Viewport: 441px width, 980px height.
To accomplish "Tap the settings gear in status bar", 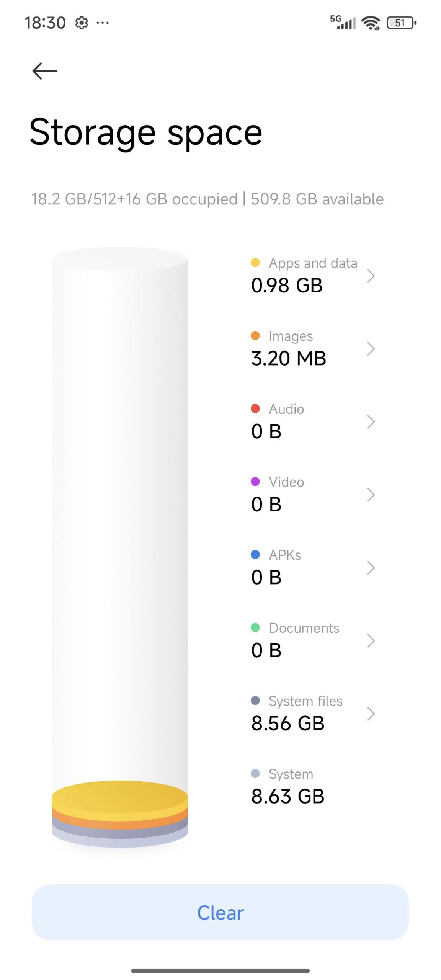I will pyautogui.click(x=81, y=23).
